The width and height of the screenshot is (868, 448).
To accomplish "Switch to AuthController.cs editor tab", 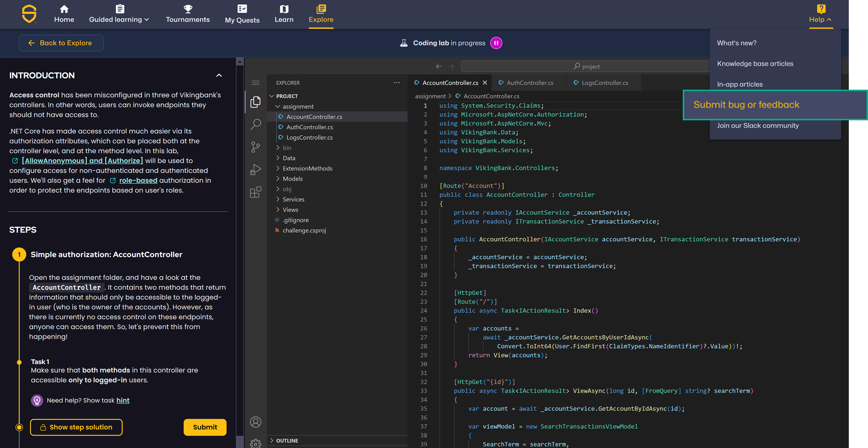I will pyautogui.click(x=530, y=83).
